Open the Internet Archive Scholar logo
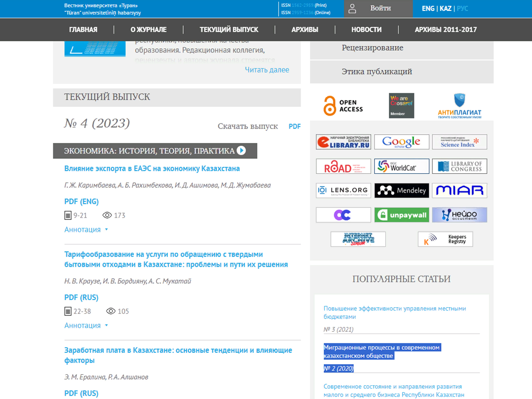Image resolution: width=532 pixels, height=399 pixels. [358, 239]
